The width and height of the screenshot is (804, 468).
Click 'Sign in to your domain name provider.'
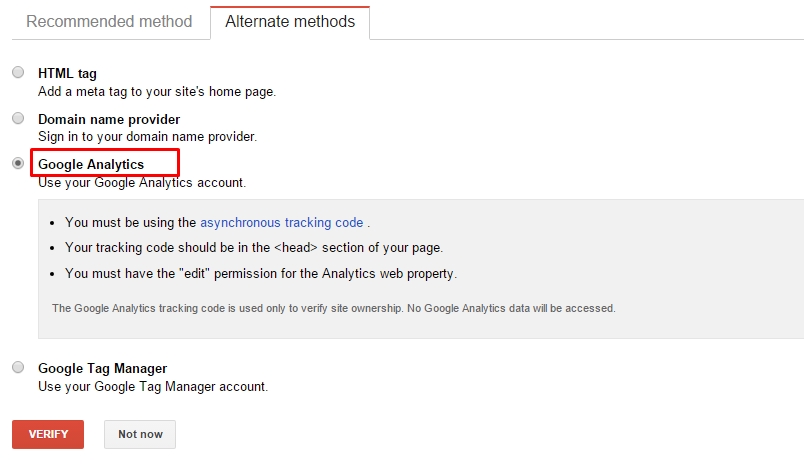coord(148,137)
